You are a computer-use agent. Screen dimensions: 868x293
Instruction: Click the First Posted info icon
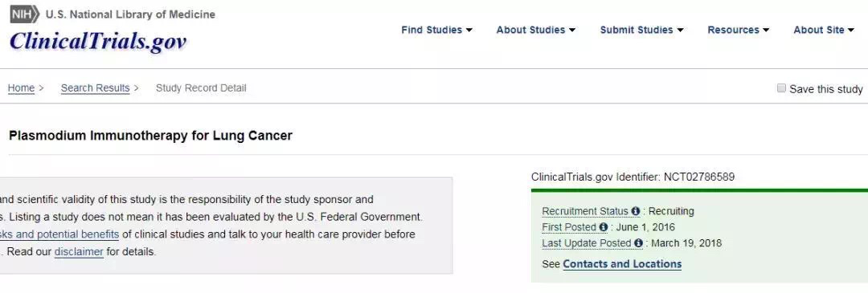pos(604,227)
